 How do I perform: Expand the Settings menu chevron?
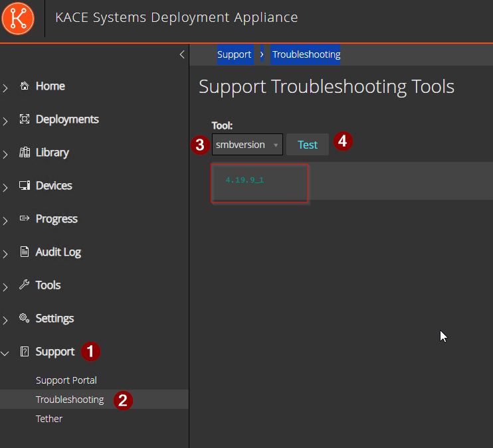tap(5, 320)
